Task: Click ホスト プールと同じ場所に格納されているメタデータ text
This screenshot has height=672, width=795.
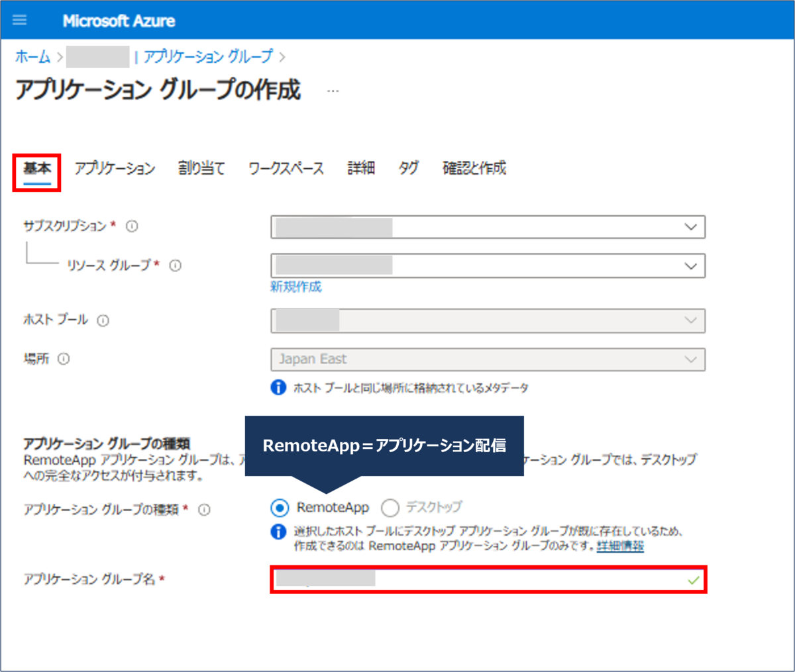Action: [411, 388]
